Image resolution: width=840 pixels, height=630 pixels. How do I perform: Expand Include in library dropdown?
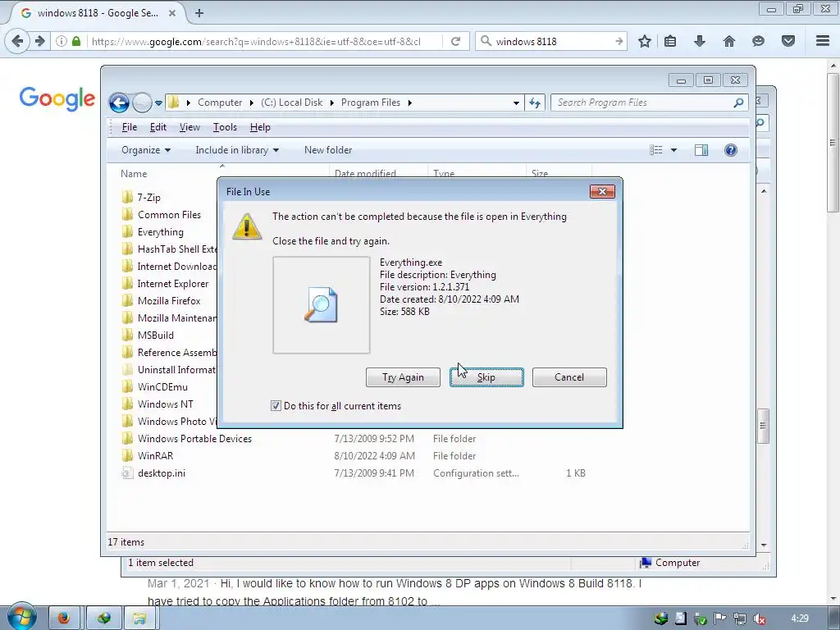pos(237,150)
